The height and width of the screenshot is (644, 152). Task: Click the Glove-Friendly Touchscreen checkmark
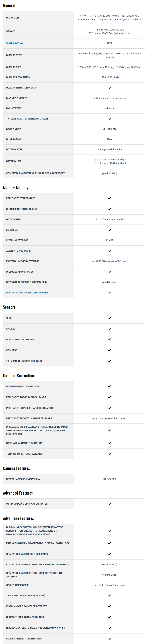click(109, 639)
